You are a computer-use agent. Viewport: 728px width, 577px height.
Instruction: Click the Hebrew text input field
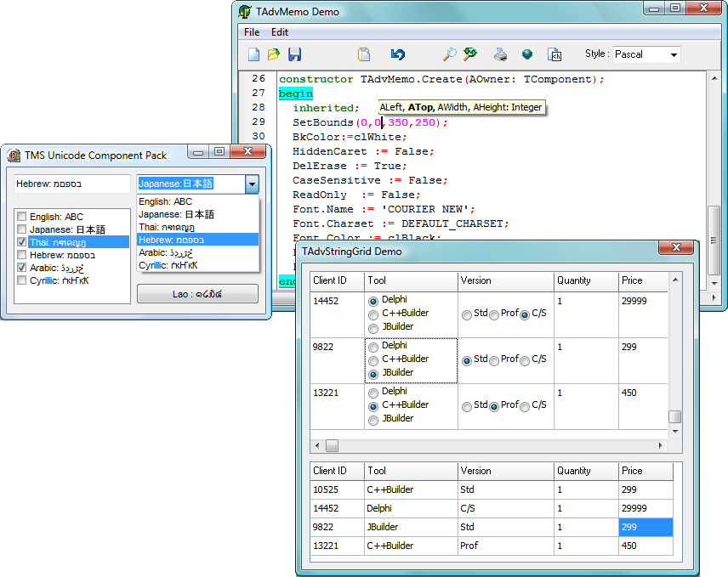(72, 184)
